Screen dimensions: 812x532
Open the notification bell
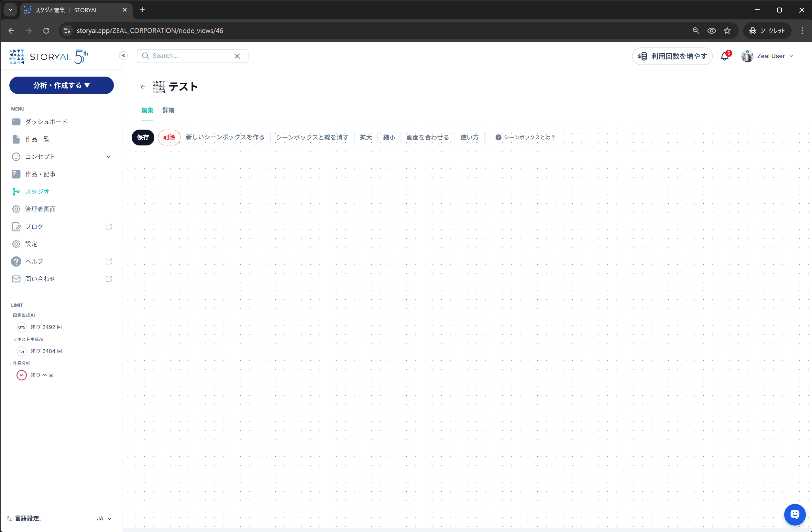724,56
